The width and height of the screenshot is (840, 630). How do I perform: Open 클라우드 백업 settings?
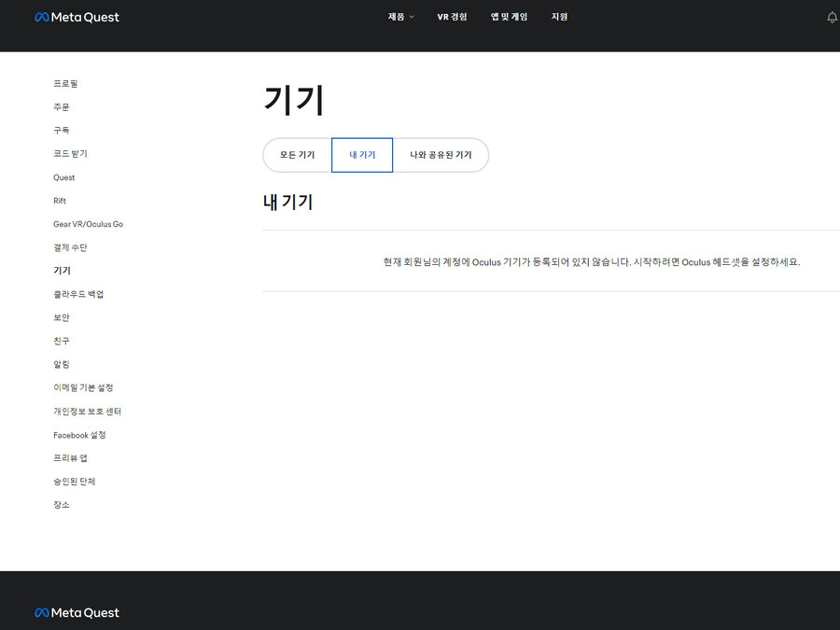(x=78, y=294)
